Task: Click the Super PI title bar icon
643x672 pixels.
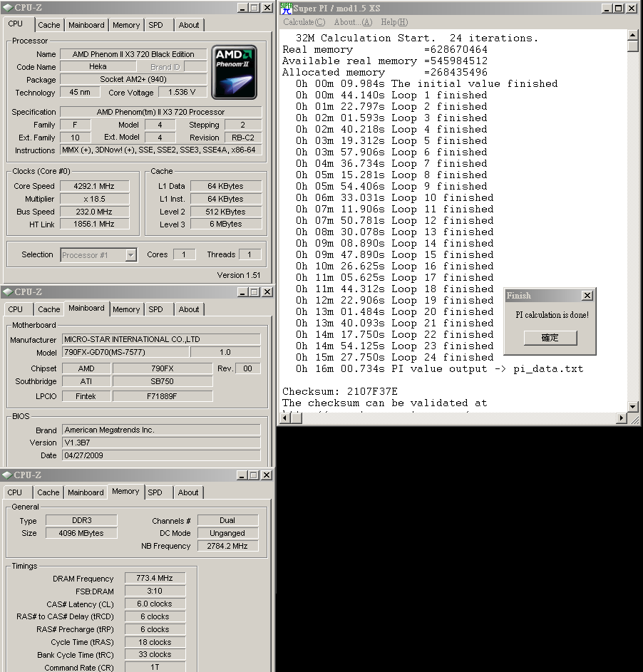Action: 287,8
